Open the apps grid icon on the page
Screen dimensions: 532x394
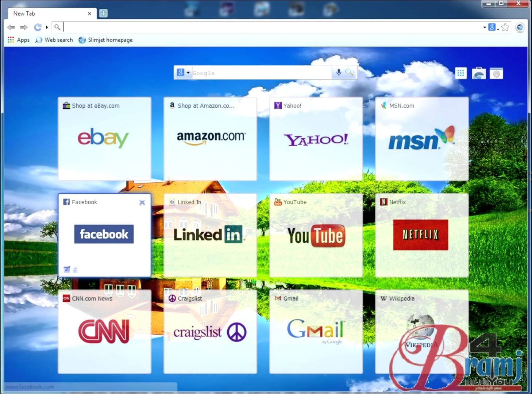coord(461,73)
